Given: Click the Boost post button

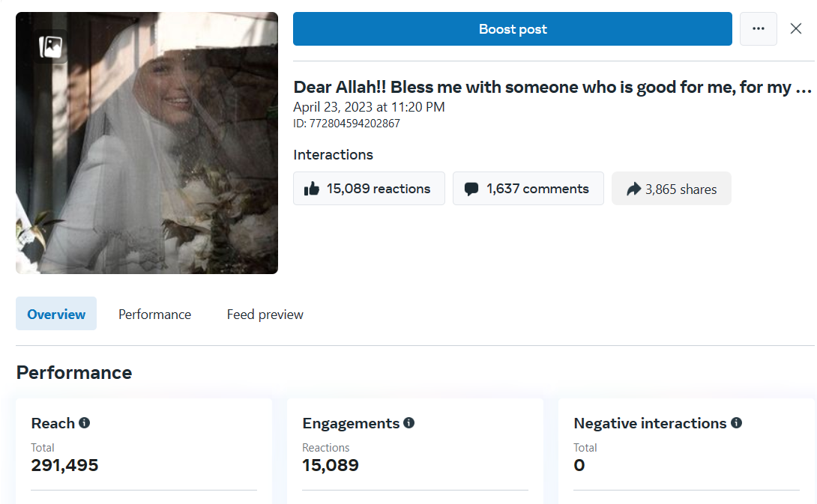Looking at the screenshot, I should (512, 29).
